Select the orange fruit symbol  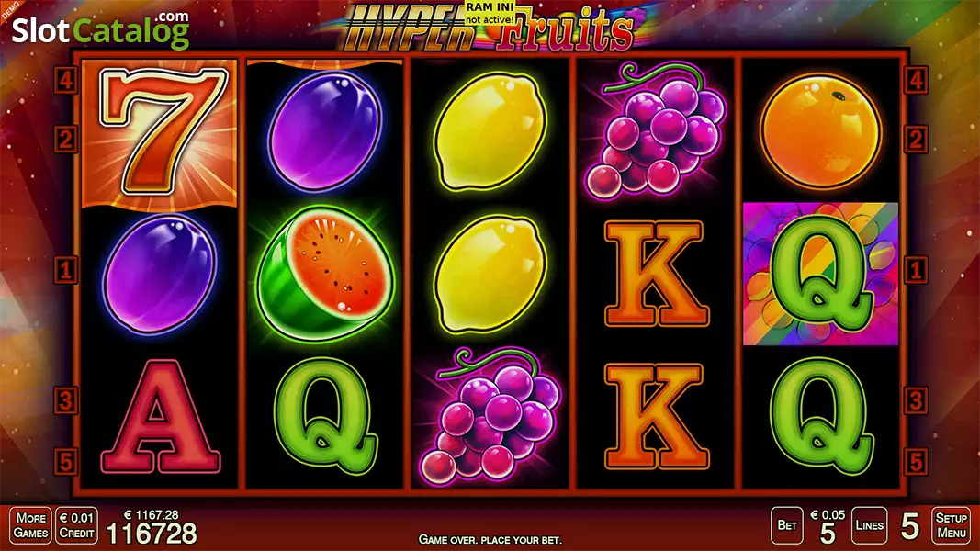(820, 132)
